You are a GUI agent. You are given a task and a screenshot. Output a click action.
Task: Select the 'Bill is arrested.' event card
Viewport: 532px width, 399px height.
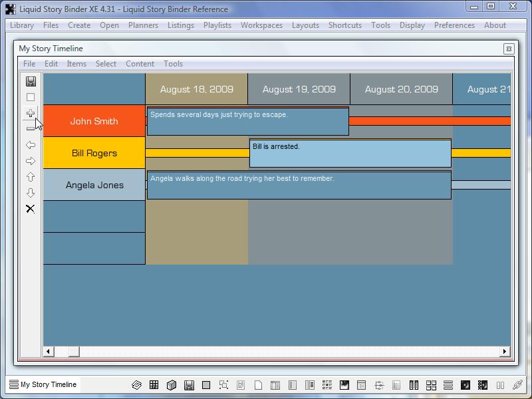(350, 153)
